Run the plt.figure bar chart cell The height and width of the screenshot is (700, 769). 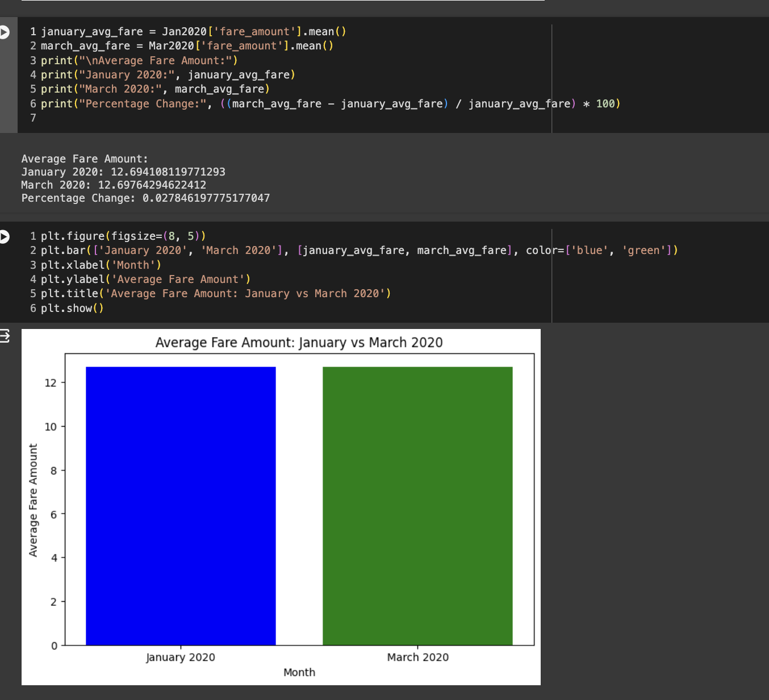[x=4, y=236]
